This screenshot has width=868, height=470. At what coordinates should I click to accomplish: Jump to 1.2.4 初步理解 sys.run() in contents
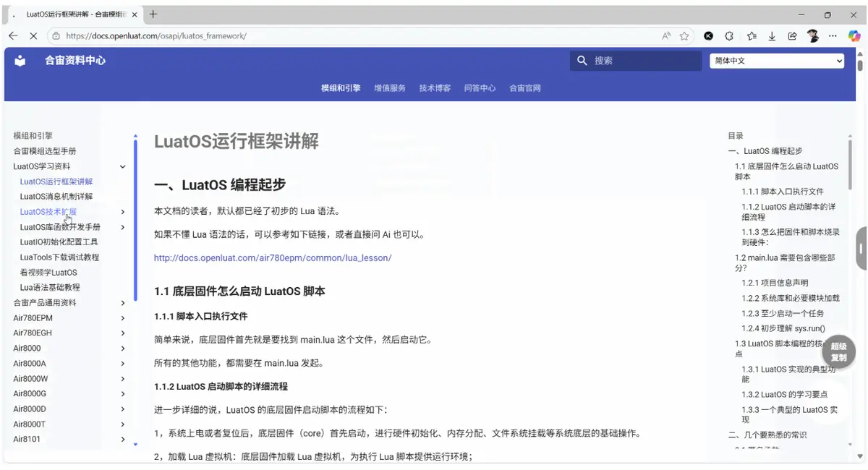pyautogui.click(x=783, y=328)
